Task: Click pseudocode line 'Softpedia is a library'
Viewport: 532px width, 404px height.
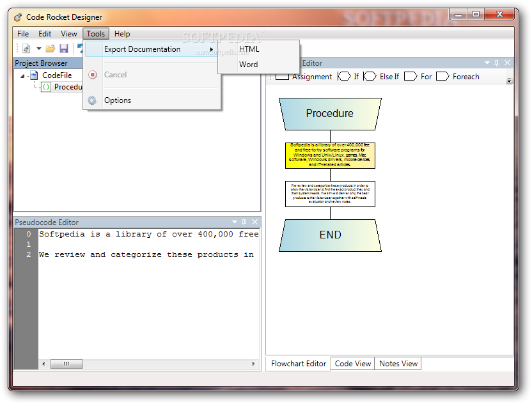Action: coord(148,234)
